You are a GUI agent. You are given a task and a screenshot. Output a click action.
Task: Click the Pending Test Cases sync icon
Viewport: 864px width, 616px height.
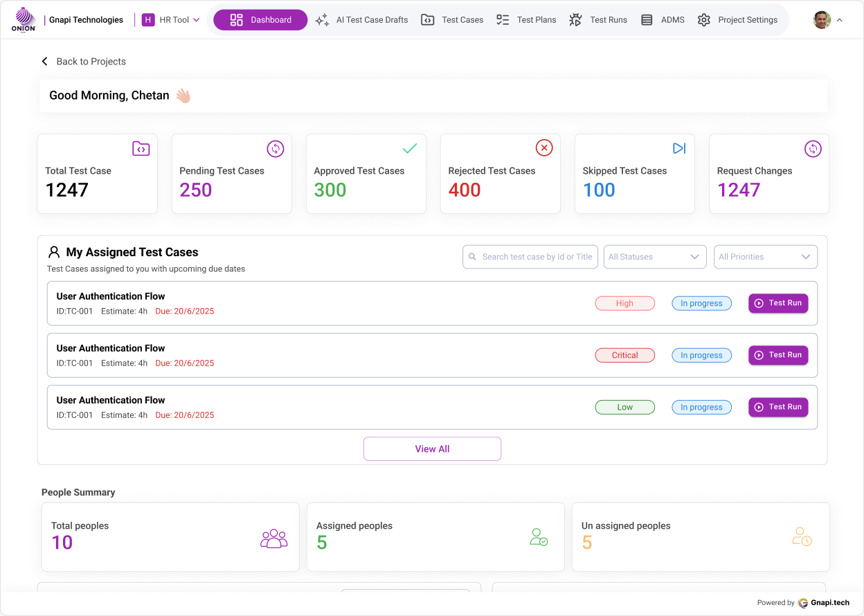pyautogui.click(x=276, y=149)
